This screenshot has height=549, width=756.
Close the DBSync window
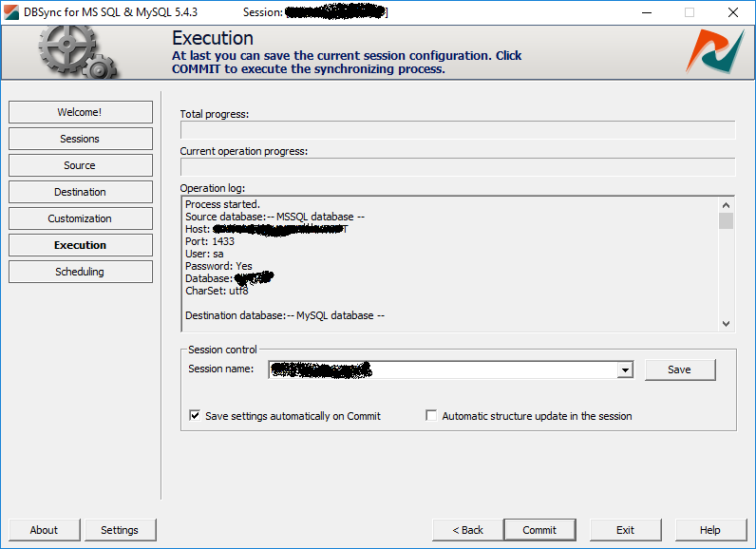[733, 12]
